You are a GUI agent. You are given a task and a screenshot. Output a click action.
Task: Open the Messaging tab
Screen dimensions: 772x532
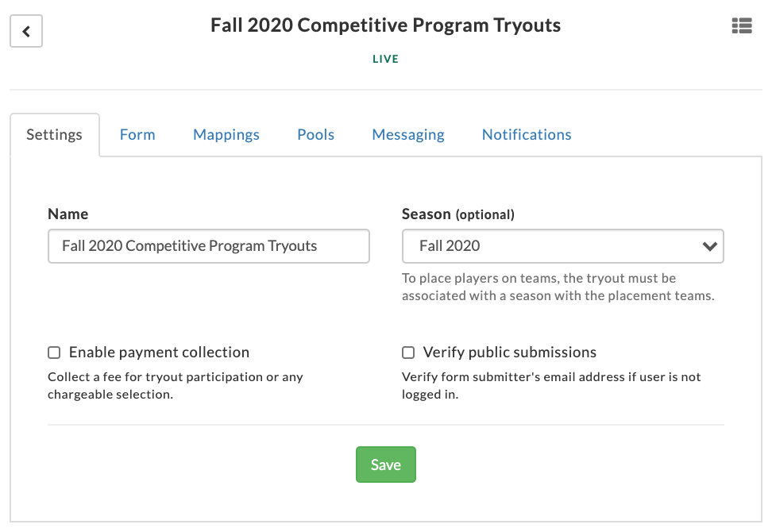(408, 135)
